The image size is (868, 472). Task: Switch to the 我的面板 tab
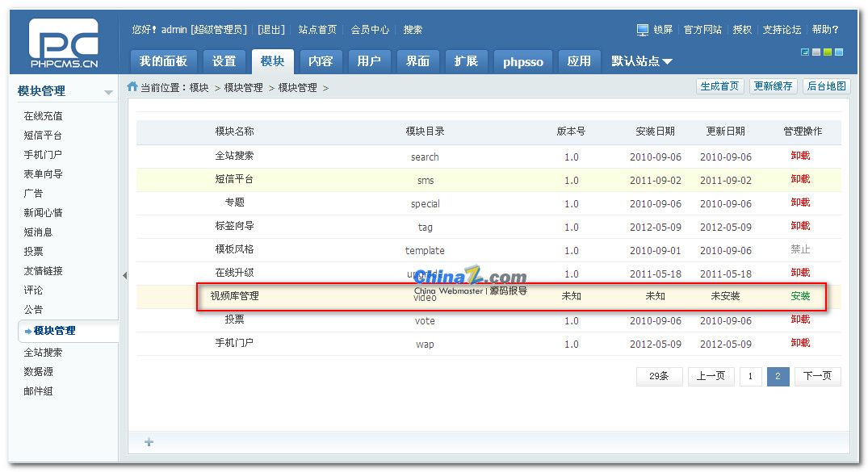(163, 61)
